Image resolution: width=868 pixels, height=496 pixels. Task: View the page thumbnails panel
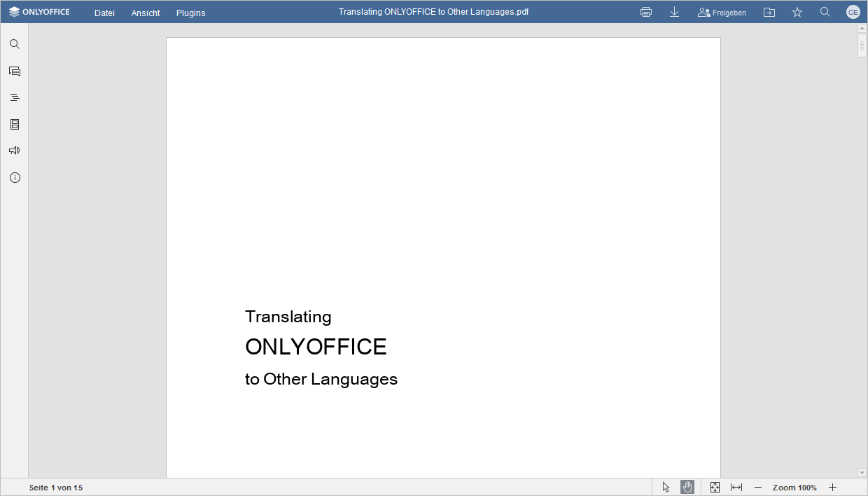[x=14, y=124]
